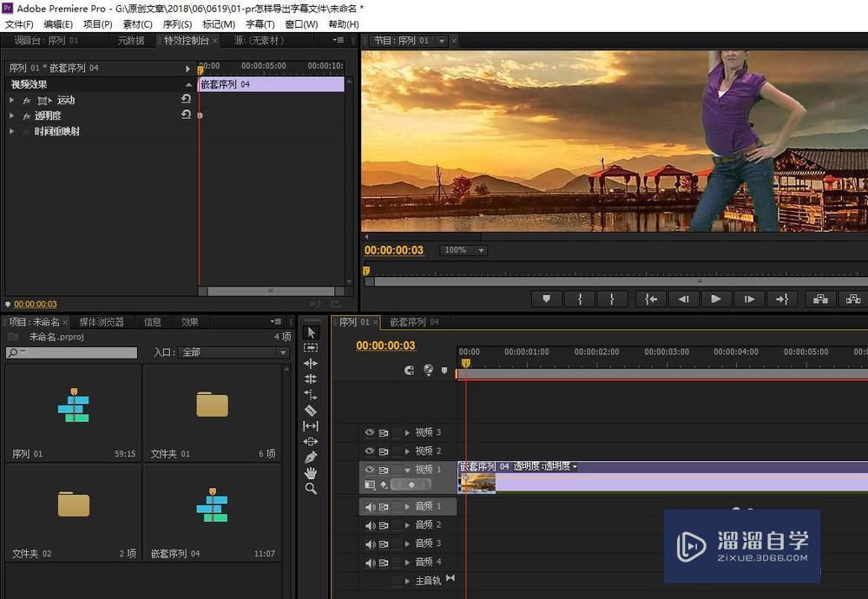
Task: Add a marker in the program monitor
Action: [546, 299]
